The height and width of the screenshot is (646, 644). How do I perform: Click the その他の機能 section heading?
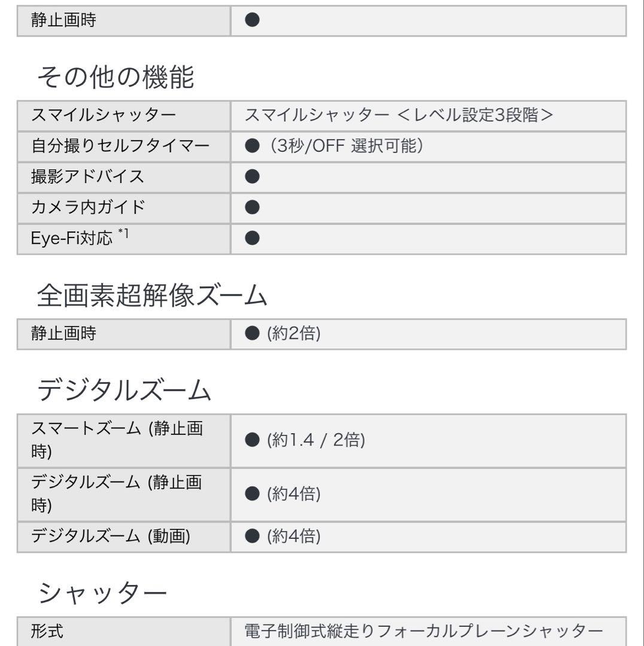point(116,77)
